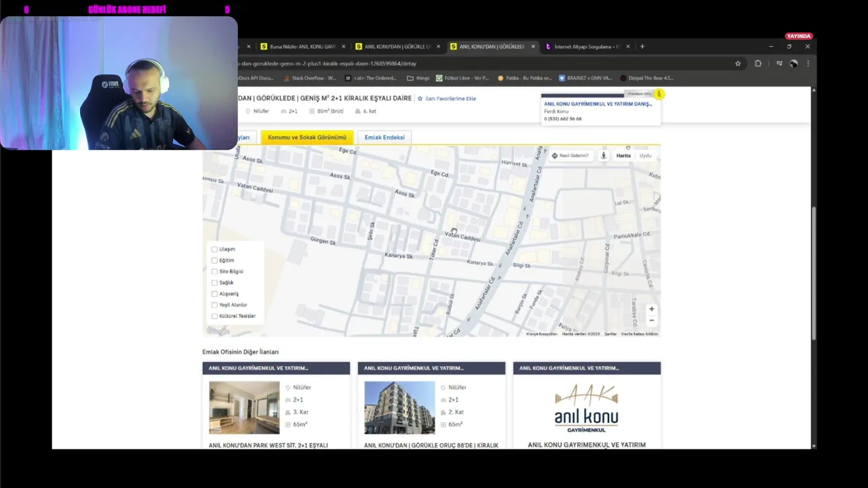Tick the Sağlık checkbox

coord(214,283)
